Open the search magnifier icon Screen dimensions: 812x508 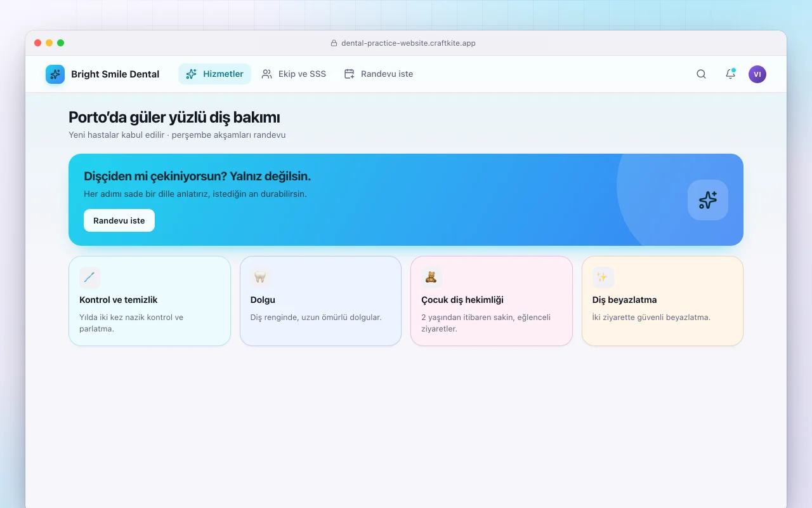point(701,74)
